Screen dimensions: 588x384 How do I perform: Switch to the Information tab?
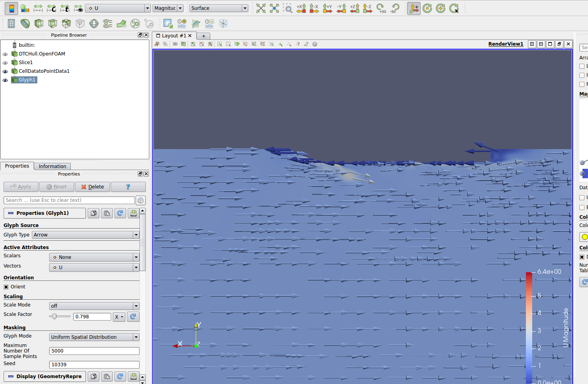[52, 166]
